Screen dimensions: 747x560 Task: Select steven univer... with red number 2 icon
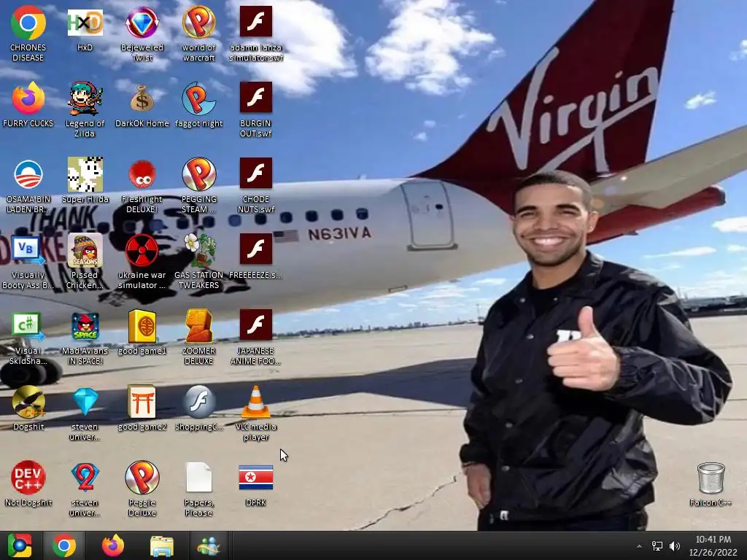tap(85, 478)
